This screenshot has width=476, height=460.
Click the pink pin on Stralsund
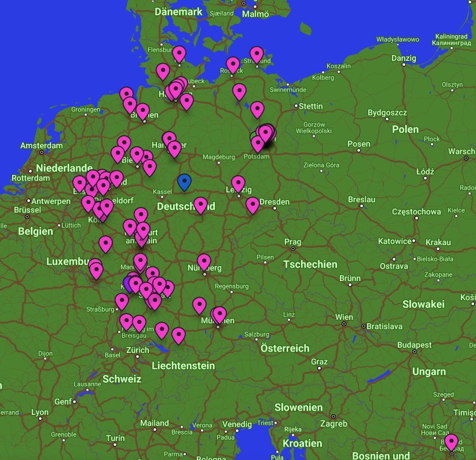(x=257, y=54)
